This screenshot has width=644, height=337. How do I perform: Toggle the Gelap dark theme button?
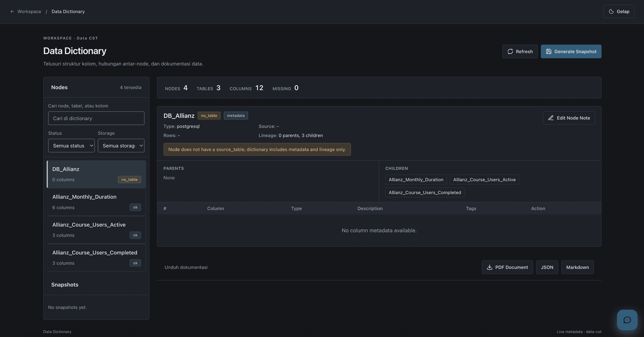[619, 12]
